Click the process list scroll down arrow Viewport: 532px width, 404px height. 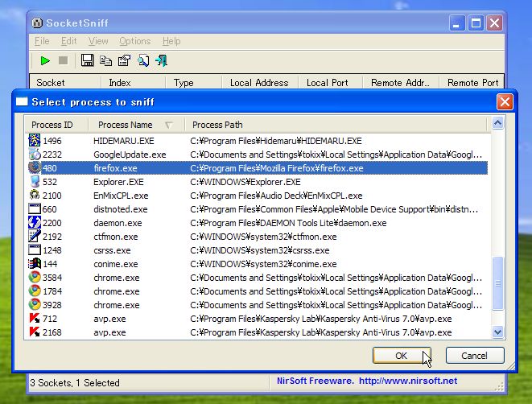pos(497,332)
